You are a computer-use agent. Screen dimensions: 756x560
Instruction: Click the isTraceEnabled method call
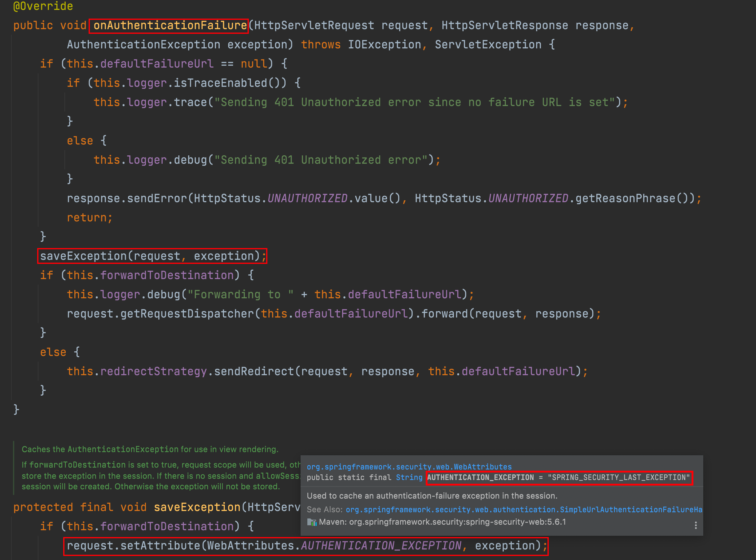click(x=220, y=83)
